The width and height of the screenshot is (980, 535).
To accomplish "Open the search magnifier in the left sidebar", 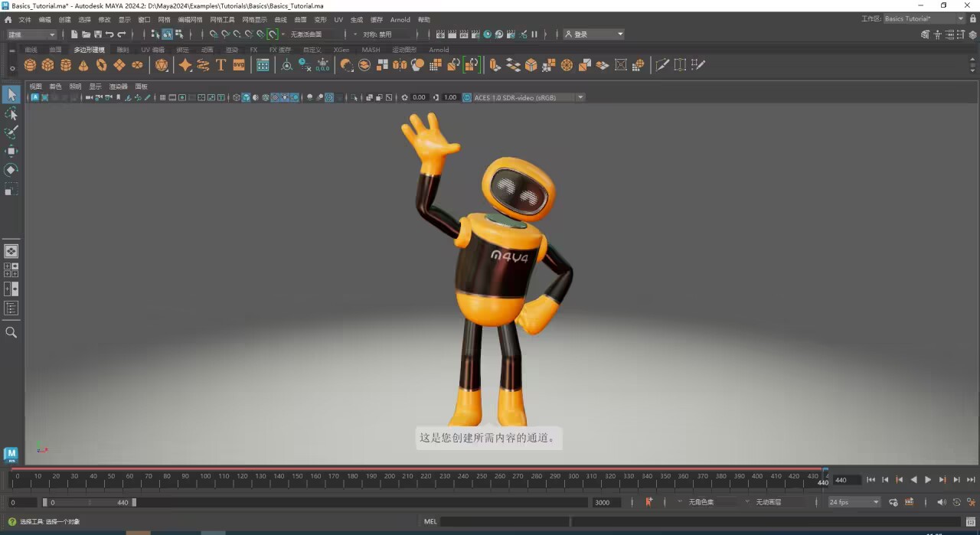I will tap(11, 332).
